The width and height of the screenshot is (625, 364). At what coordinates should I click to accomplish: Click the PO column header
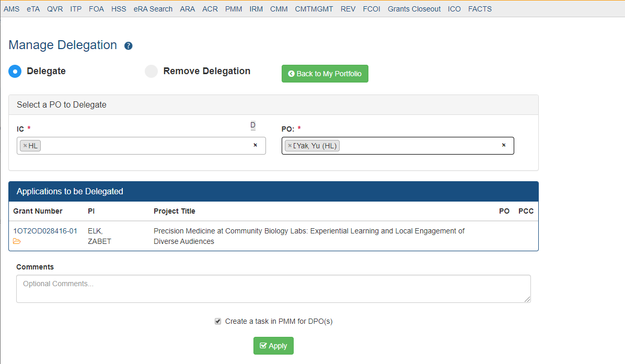504,211
